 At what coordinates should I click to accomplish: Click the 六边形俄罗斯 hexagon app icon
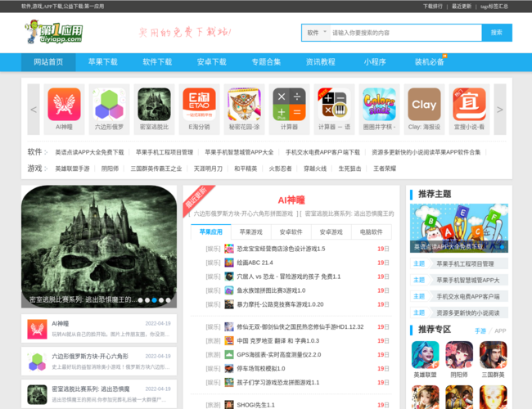(x=109, y=105)
